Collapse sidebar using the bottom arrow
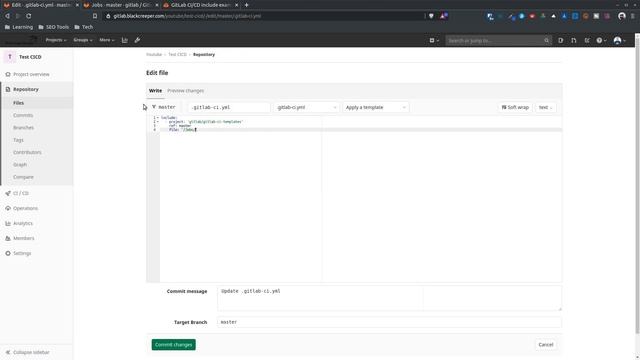This screenshot has width=640, height=360. 27,352
